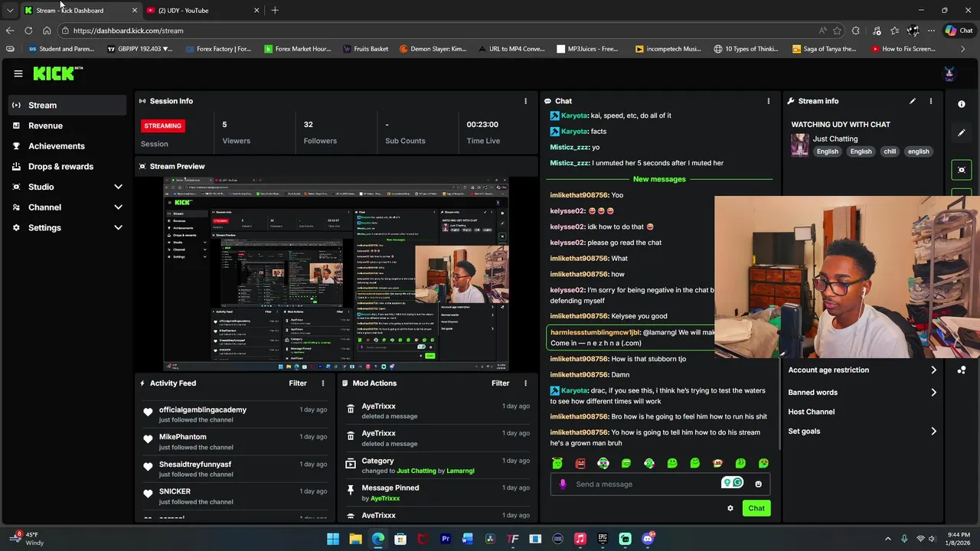The height and width of the screenshot is (551, 980).
Task: Click the browser address bar
Action: [x=436, y=31]
